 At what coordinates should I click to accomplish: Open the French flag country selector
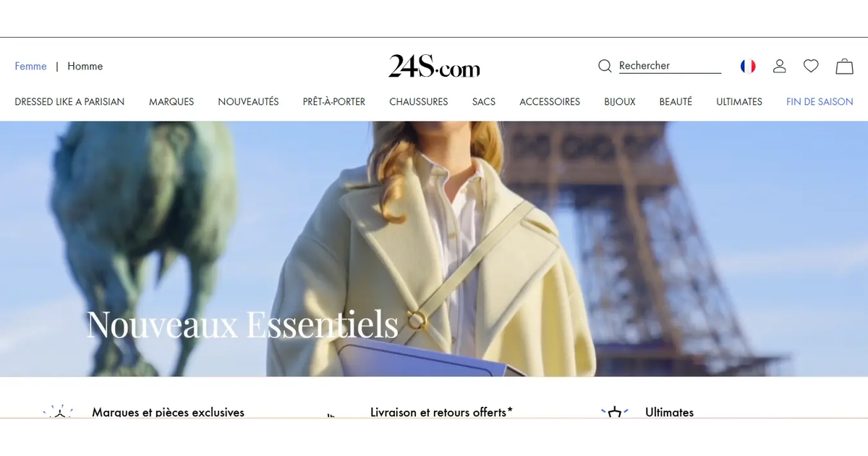pyautogui.click(x=748, y=66)
